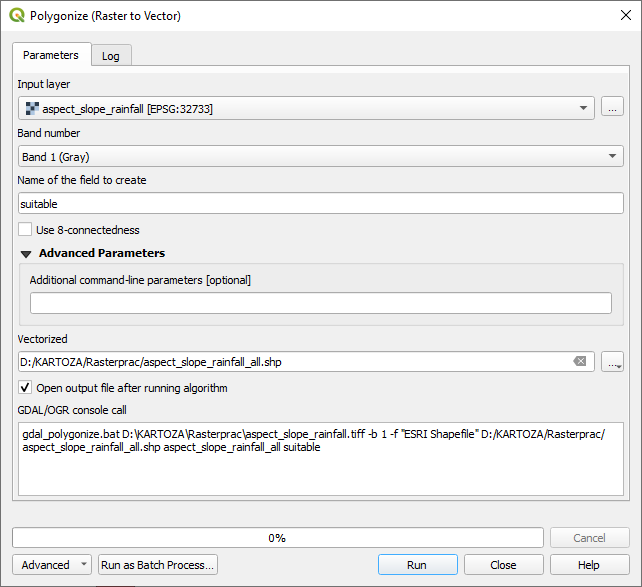This screenshot has height=587, width=642.
Task: Open Vectorized output save options button
Action: click(612, 362)
